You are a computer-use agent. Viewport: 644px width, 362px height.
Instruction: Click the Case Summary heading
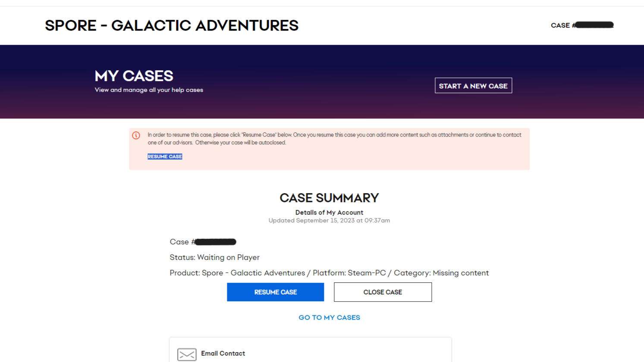tap(329, 198)
